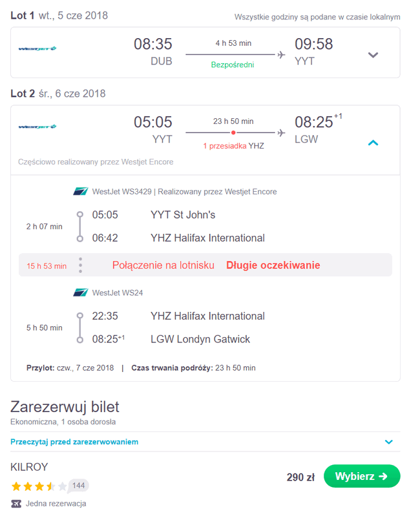This screenshot has width=420, height=518.
Task: Click the 1 przesiadka YHZ label
Action: click(233, 146)
